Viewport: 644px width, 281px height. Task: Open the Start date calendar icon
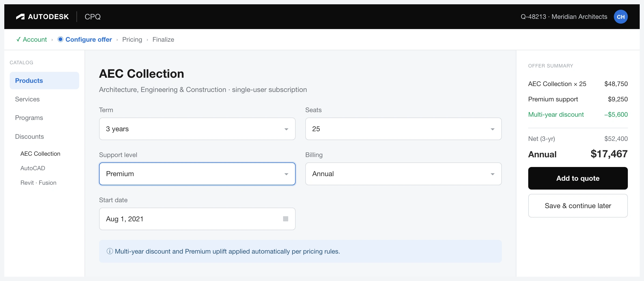286,219
